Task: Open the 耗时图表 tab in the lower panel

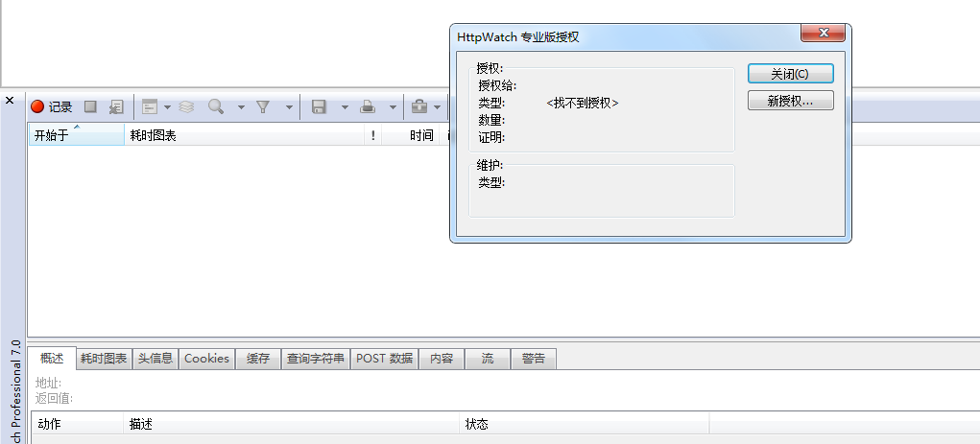Action: click(x=104, y=359)
